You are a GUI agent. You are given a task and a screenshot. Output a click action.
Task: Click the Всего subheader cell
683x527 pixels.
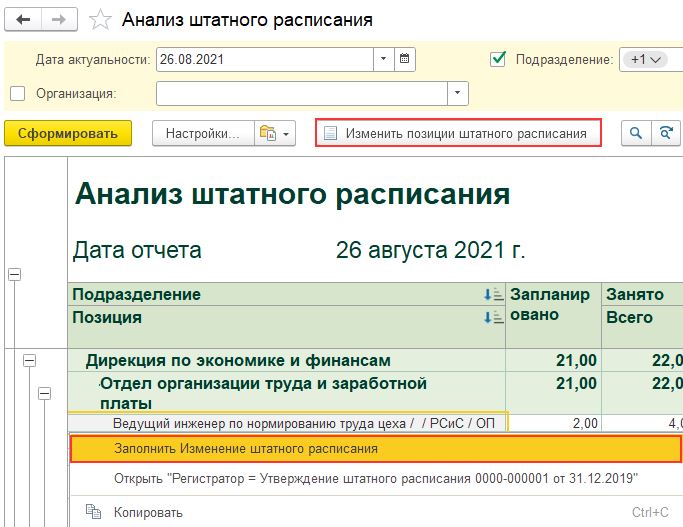(642, 327)
